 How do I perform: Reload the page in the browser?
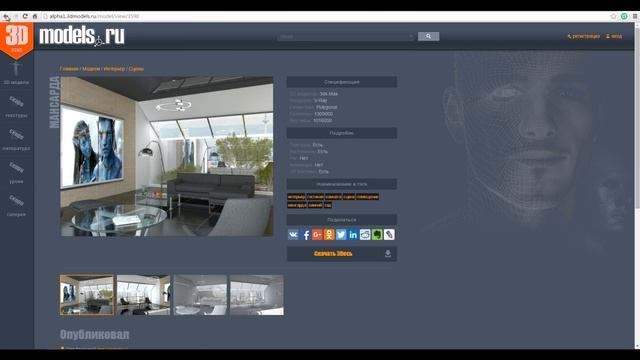pos(25,16)
